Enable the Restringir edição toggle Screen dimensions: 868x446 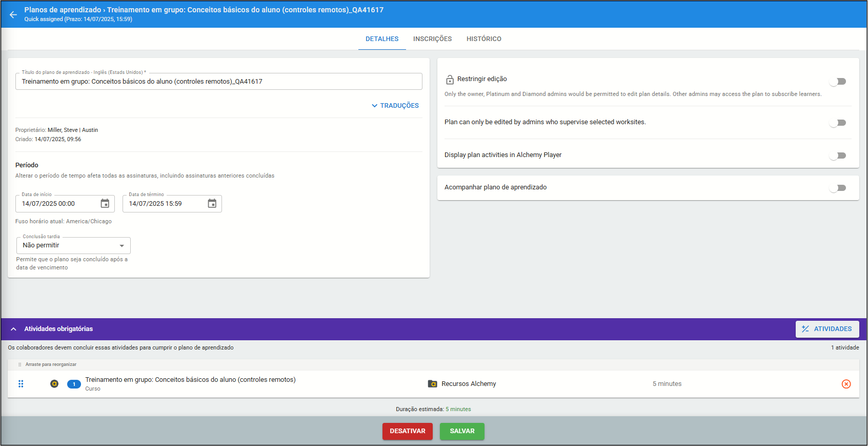[838, 82]
